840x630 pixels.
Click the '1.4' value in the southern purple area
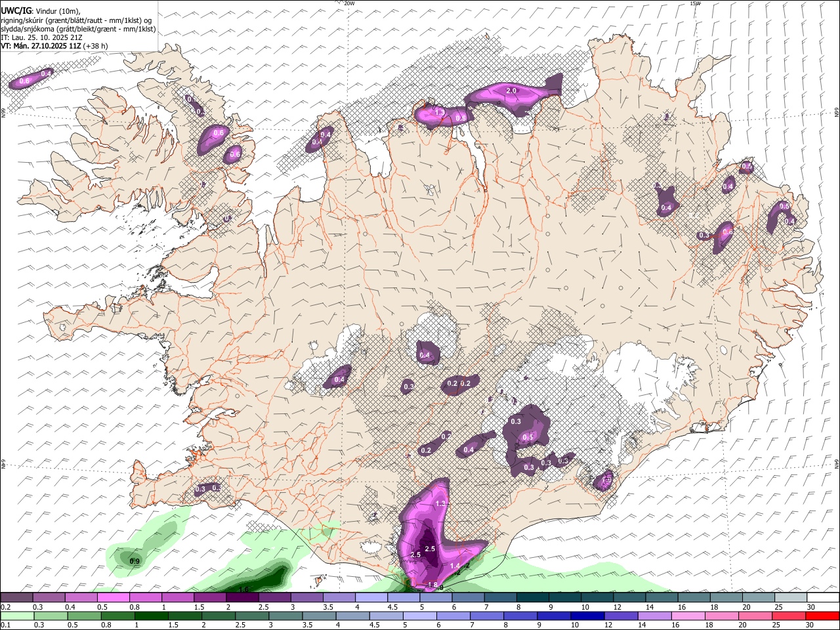click(x=455, y=566)
